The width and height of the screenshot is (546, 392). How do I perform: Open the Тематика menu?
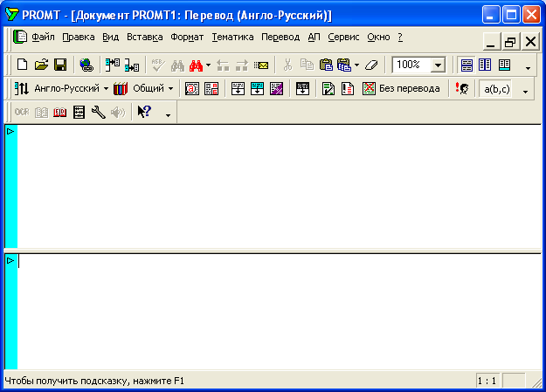point(232,37)
